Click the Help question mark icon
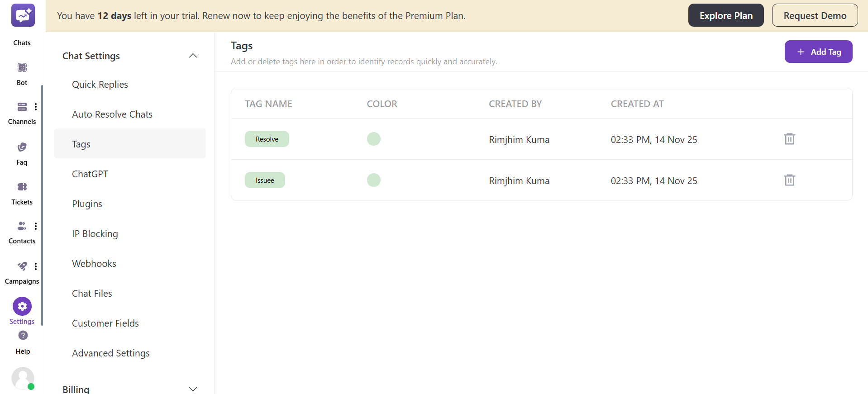This screenshot has width=868, height=394. click(23, 336)
